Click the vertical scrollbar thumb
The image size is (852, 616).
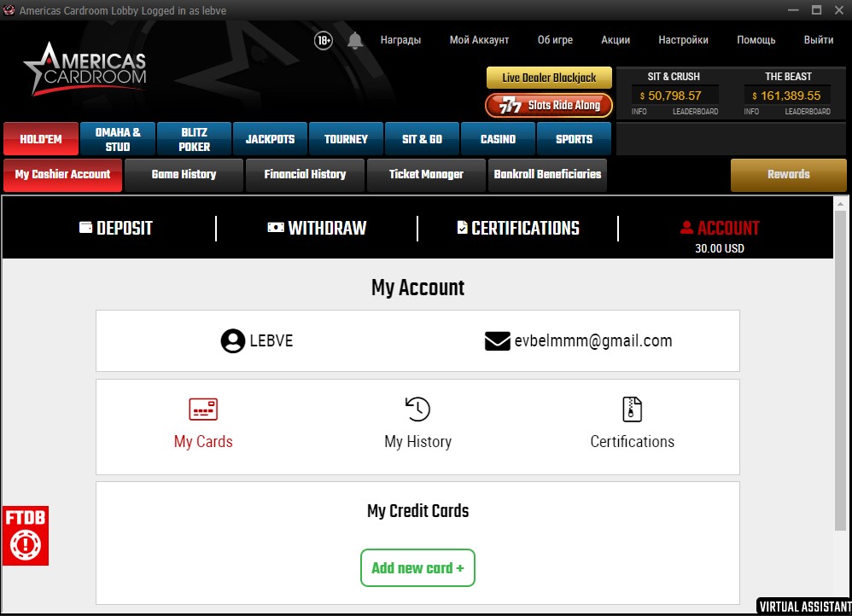[840, 370]
